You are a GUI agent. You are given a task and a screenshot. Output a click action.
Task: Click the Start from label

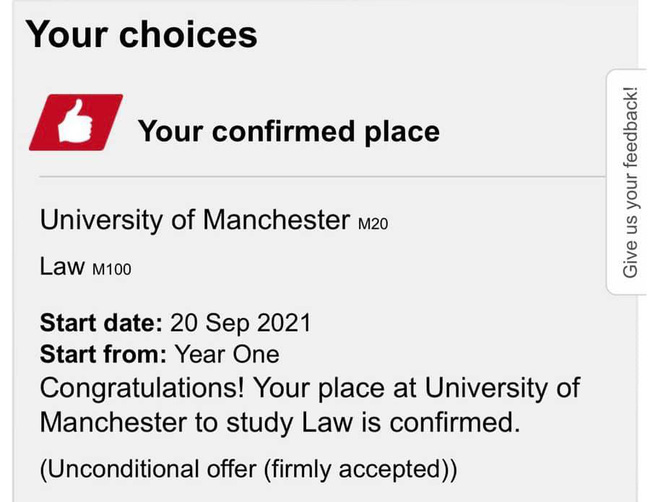103,354
